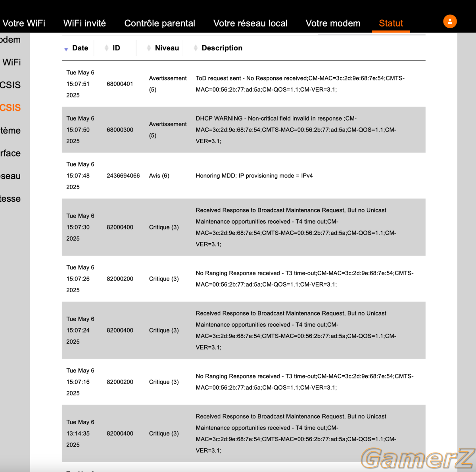Screen dimensions: 476x472
Task: Click the ToD request sent description
Action: point(300,84)
